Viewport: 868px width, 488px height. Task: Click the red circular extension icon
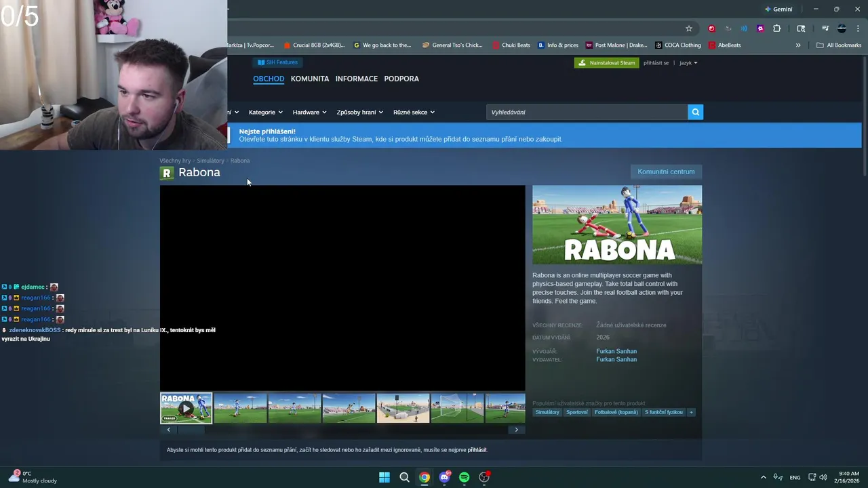pyautogui.click(x=711, y=28)
